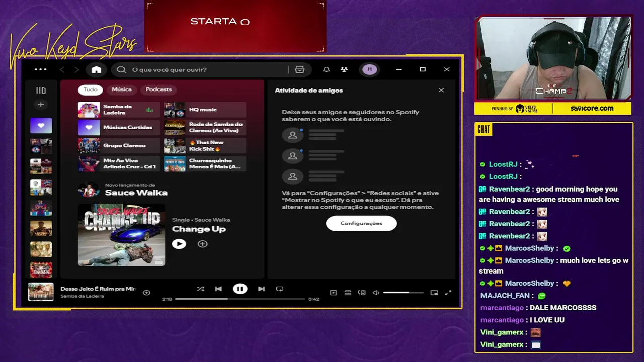Open the three-dot Spotify menu
This screenshot has width=644, height=362.
coord(40,69)
